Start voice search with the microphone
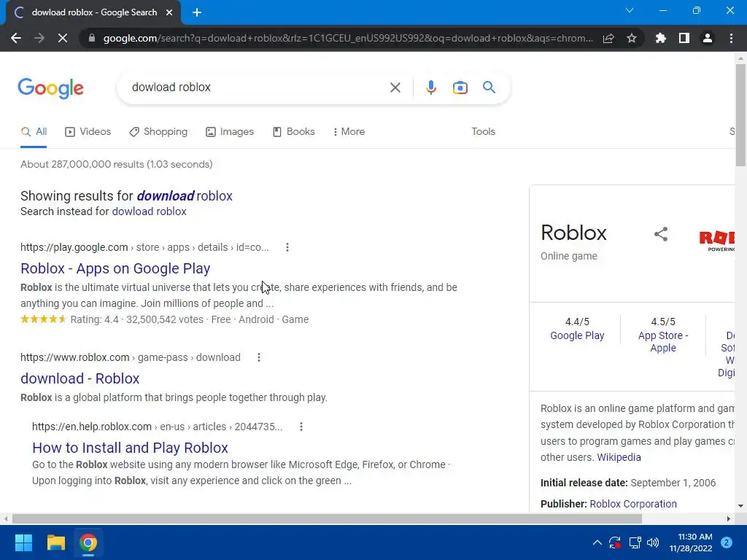The image size is (747, 560). (x=431, y=87)
